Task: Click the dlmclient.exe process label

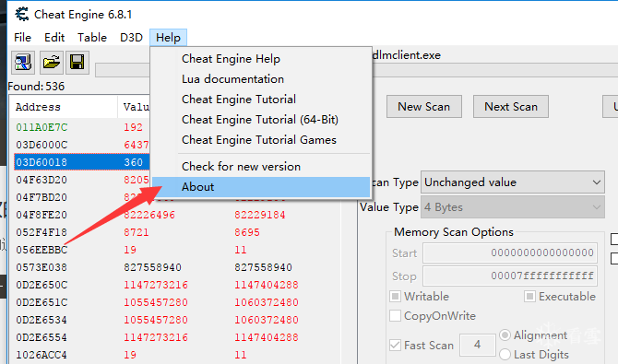Action: [x=407, y=55]
